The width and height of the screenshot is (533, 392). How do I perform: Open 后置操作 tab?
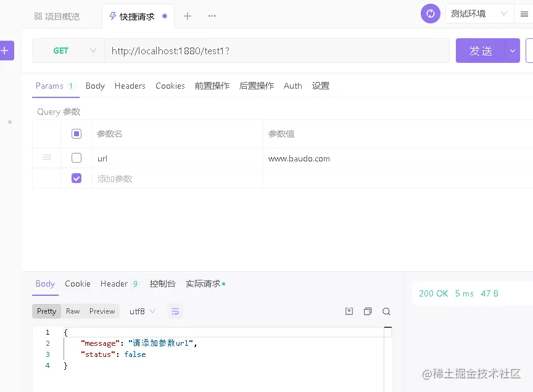pyautogui.click(x=256, y=86)
